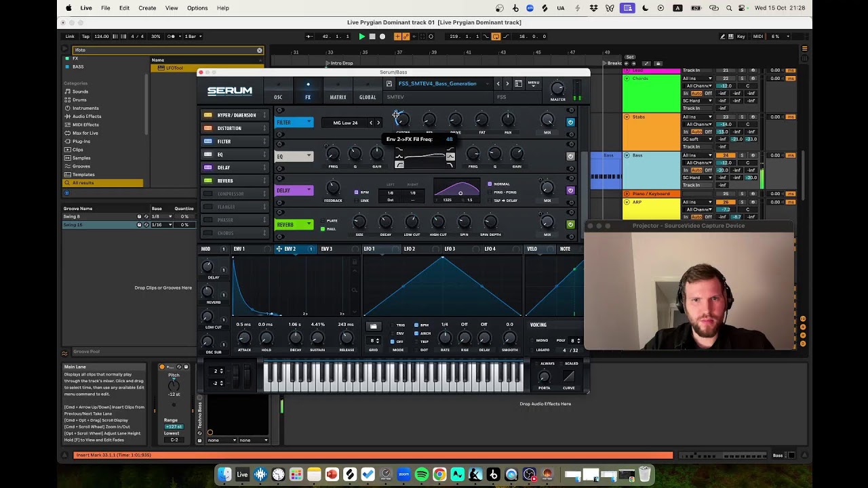Click the Serum logo
868x488 pixels.
[230, 91]
